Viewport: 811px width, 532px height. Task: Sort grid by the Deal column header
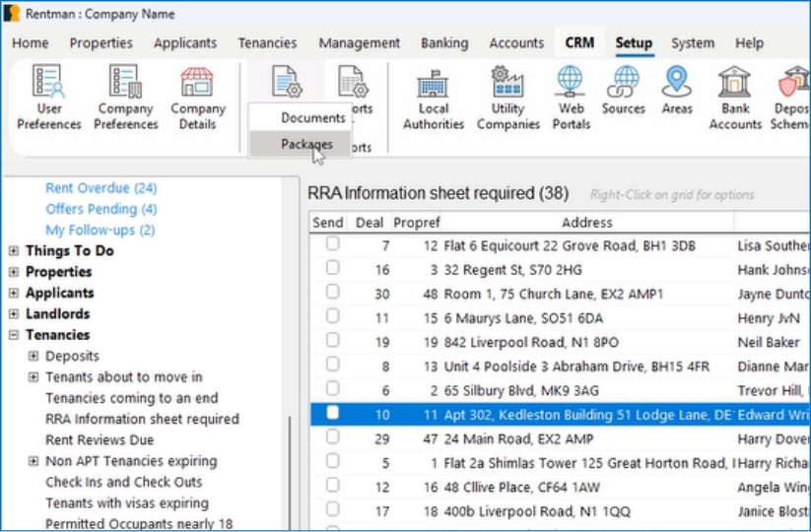pos(370,223)
